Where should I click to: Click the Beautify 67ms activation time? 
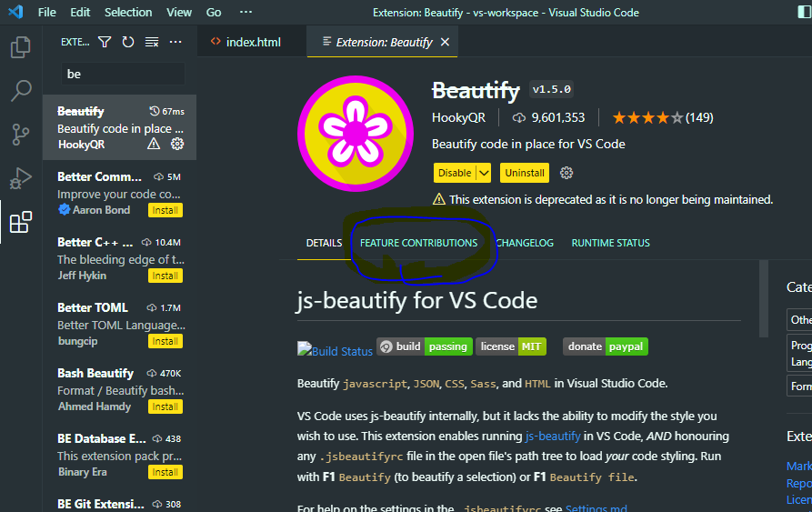(x=166, y=111)
